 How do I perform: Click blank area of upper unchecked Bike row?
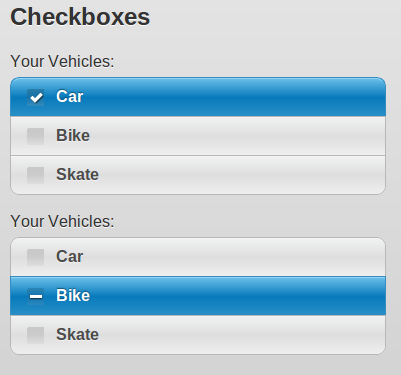pos(233,136)
